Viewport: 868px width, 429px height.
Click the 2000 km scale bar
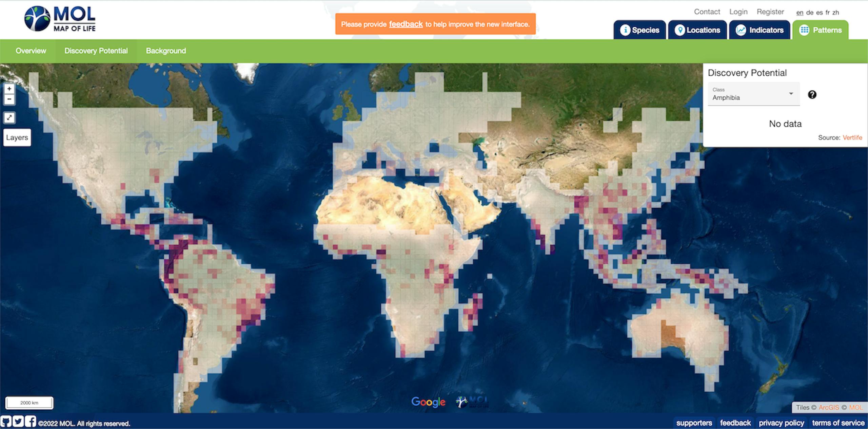[29, 403]
